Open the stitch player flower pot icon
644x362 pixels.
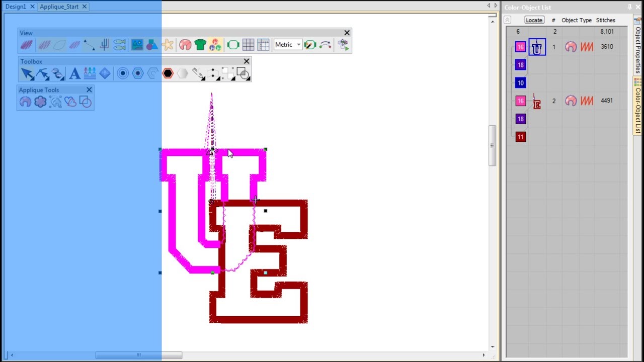(344, 45)
